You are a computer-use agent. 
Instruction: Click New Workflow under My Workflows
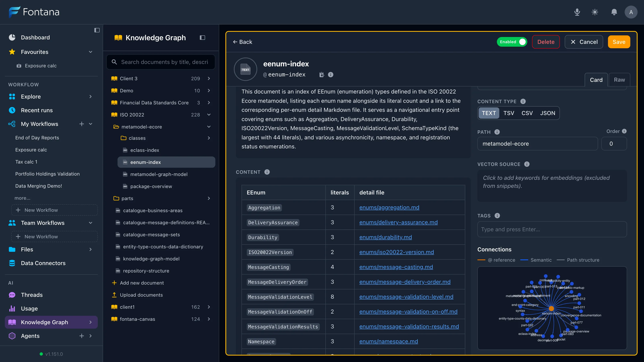click(x=55, y=210)
